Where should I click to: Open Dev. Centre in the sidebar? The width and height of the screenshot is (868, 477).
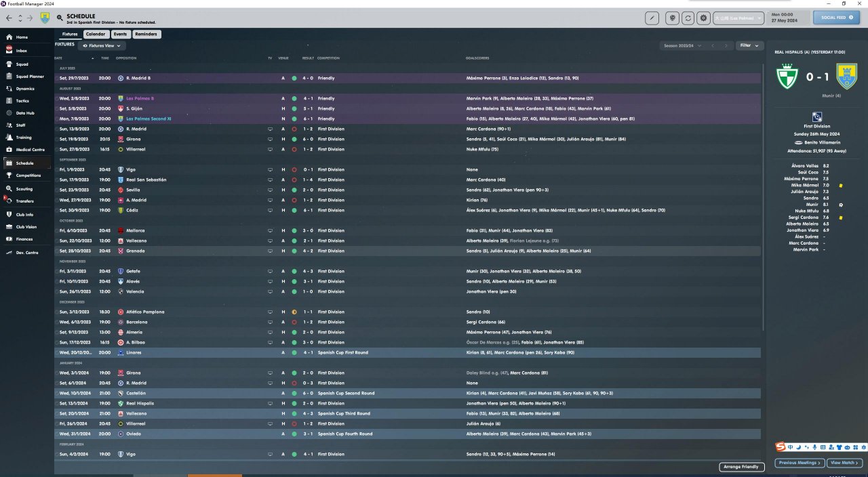coord(26,253)
